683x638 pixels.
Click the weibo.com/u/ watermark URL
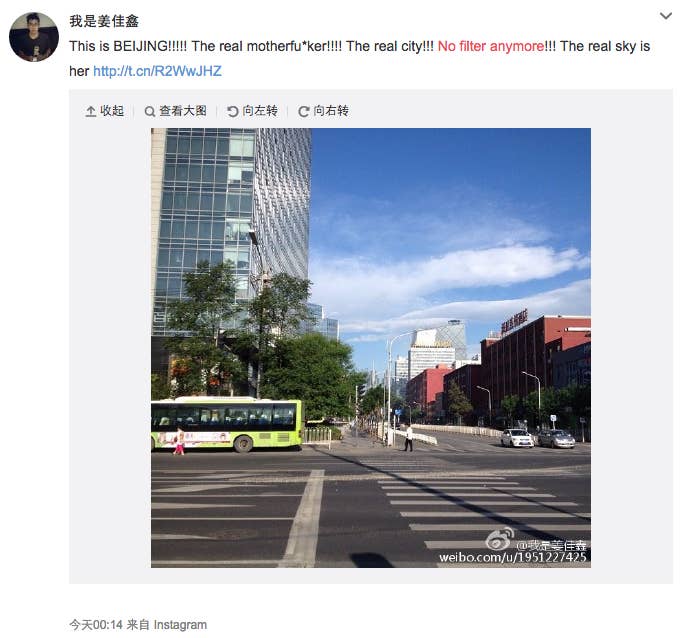point(512,557)
